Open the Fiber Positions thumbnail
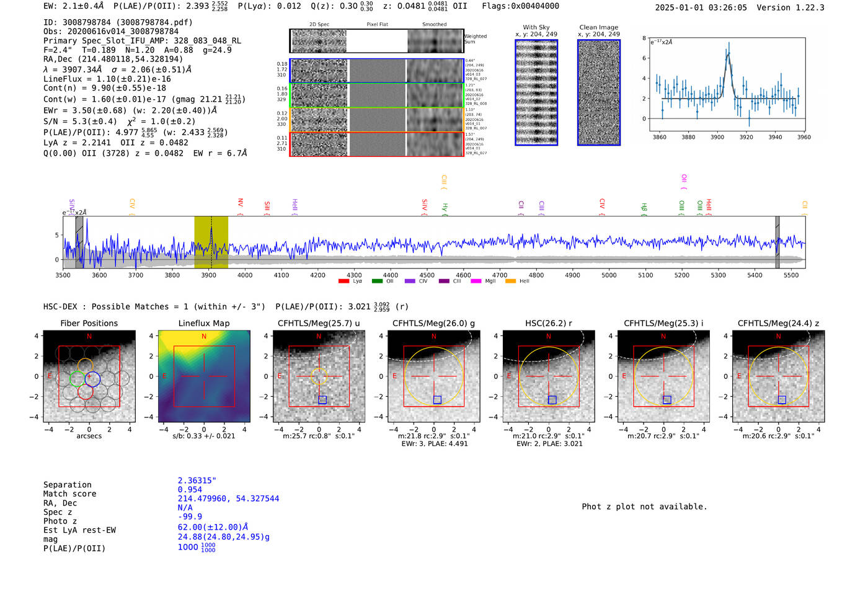This screenshot has height=591, width=868. (x=89, y=376)
